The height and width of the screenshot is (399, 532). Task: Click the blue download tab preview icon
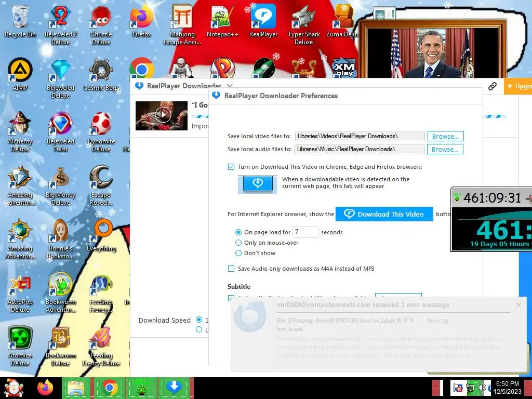click(x=257, y=184)
